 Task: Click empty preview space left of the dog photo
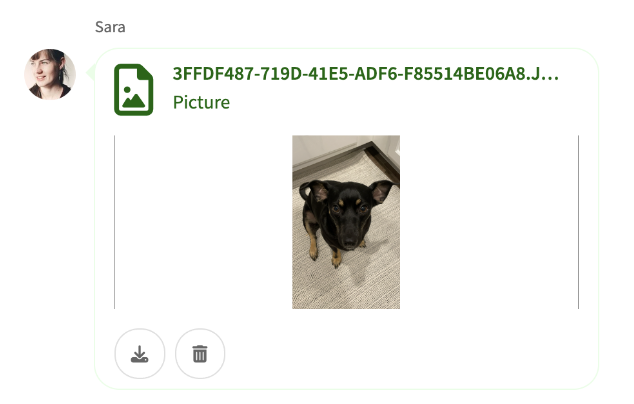(203, 222)
